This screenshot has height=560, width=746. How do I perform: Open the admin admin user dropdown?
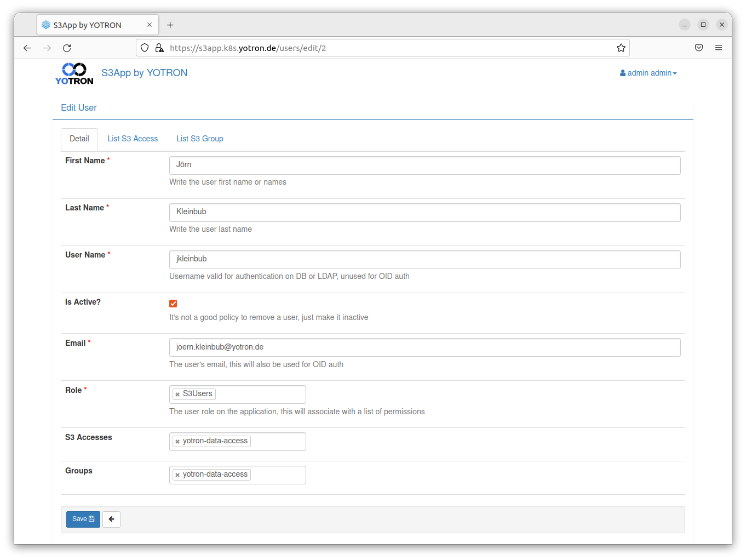[649, 73]
